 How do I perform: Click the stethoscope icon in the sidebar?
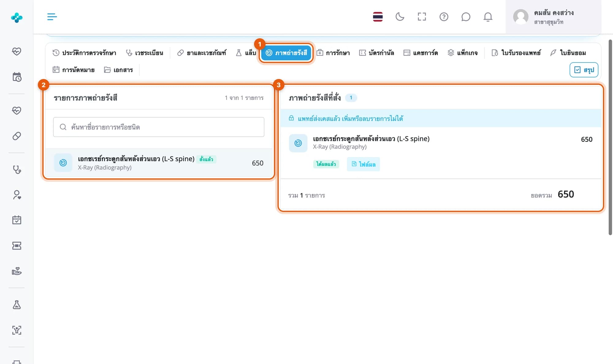[x=17, y=169]
